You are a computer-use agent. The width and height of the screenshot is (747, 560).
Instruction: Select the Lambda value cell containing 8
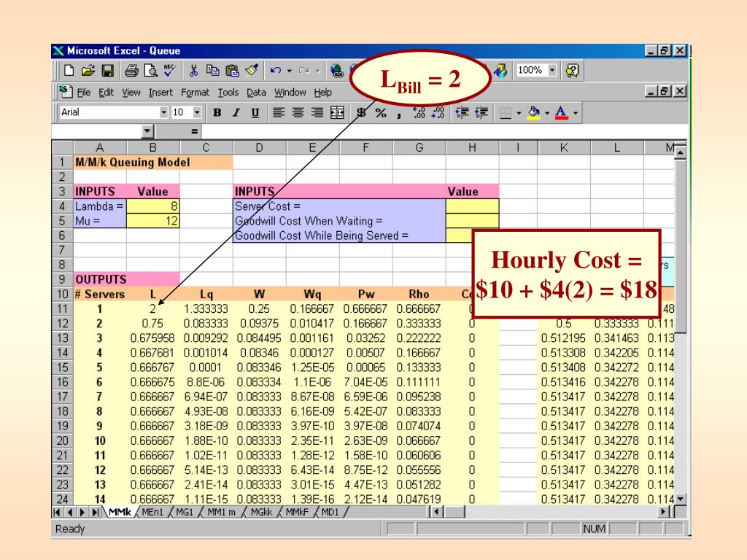153,206
